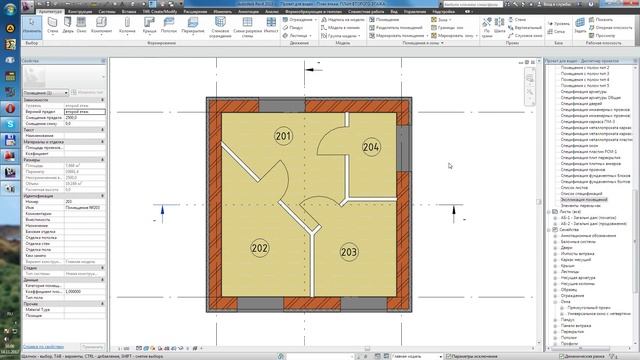Open the Зона dropdown

450,20
